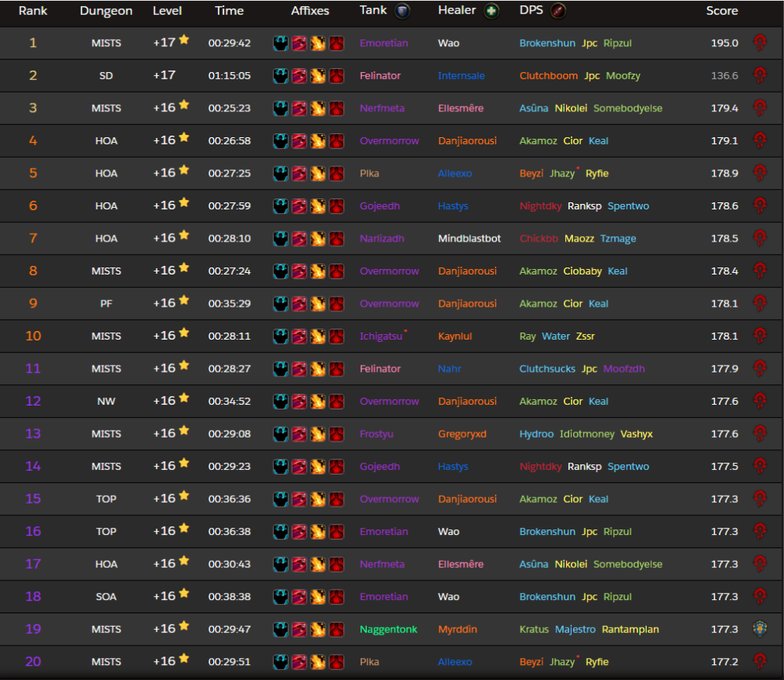Click the DPS role icon in the header
The height and width of the screenshot is (680, 784).
click(x=558, y=10)
